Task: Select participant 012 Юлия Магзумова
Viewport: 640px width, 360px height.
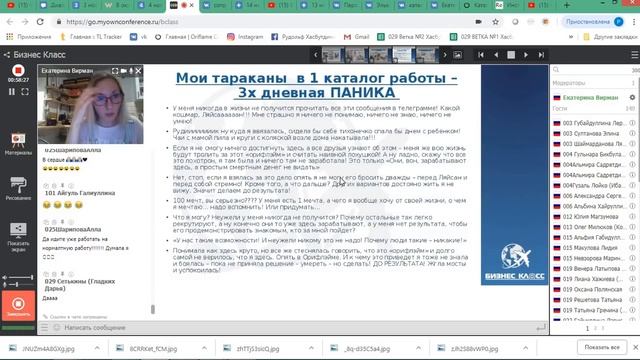Action: [591, 217]
